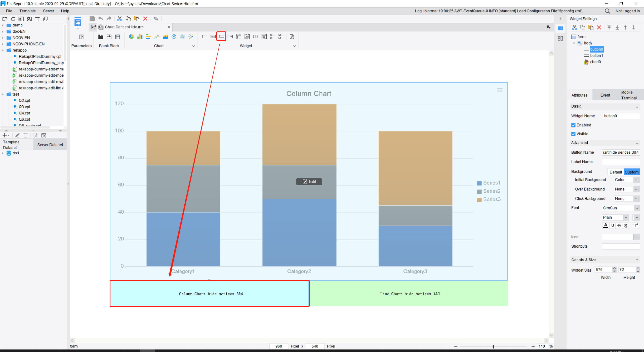Insert a Scatter chart

pos(191,37)
